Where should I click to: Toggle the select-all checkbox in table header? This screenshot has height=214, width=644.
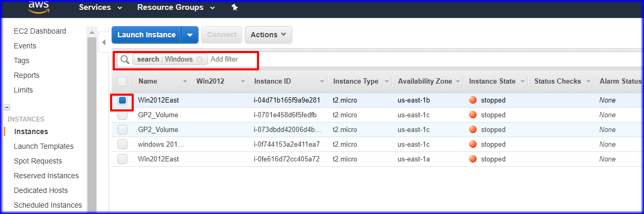pyautogui.click(x=122, y=81)
